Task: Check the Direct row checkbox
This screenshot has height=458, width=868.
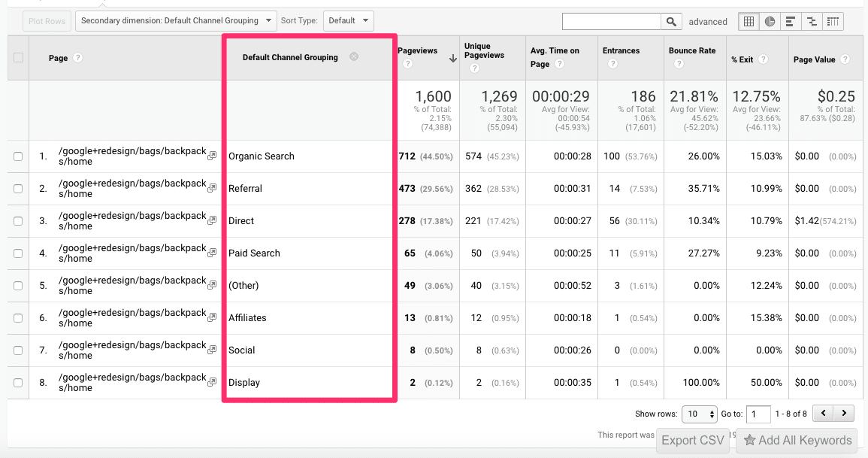Action: coord(18,221)
